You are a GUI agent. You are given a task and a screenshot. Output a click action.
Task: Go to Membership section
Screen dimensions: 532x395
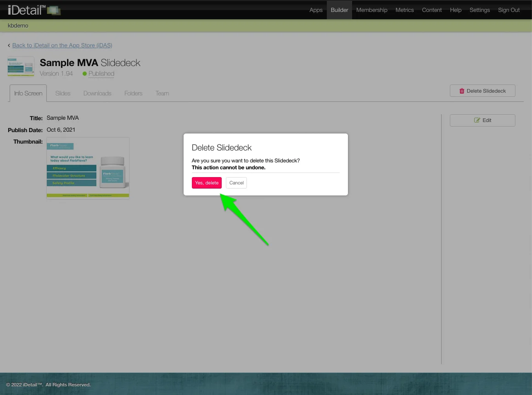tap(371, 10)
